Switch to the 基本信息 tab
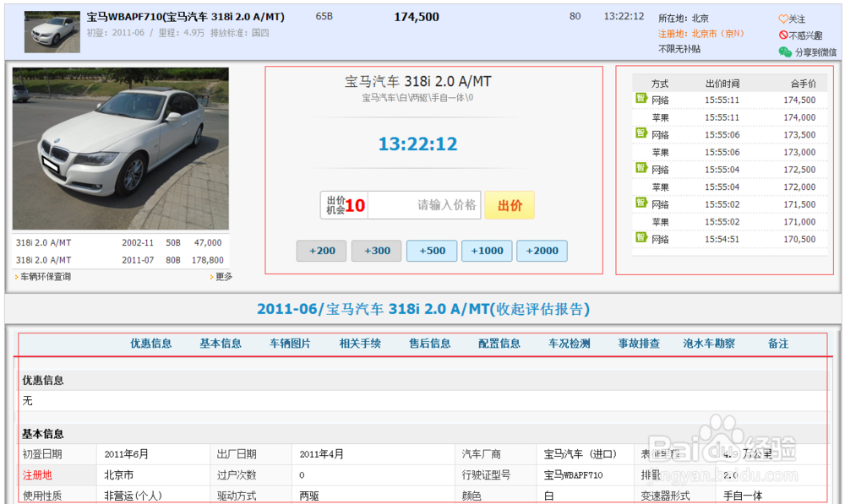Screen dimensions: 845x504 click(x=221, y=344)
